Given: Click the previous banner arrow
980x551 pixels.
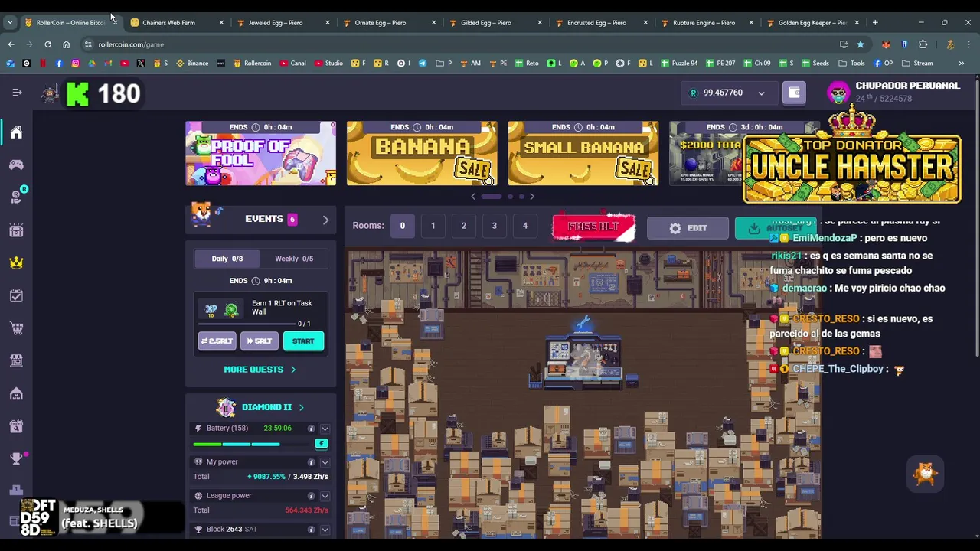Looking at the screenshot, I should coord(473,197).
